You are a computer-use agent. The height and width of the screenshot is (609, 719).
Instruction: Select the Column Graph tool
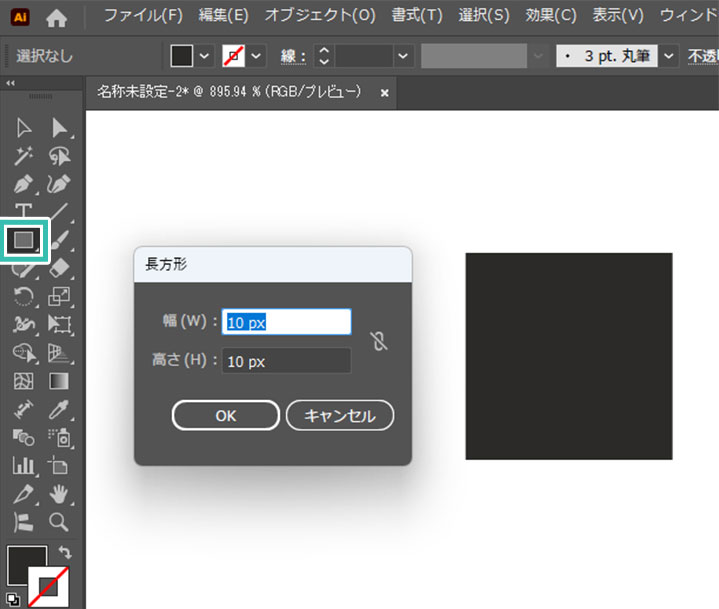tap(24, 465)
